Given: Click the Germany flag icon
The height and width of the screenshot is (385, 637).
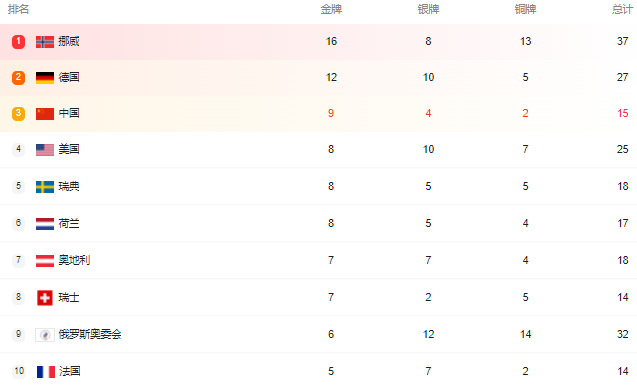Looking at the screenshot, I should click(x=45, y=78).
